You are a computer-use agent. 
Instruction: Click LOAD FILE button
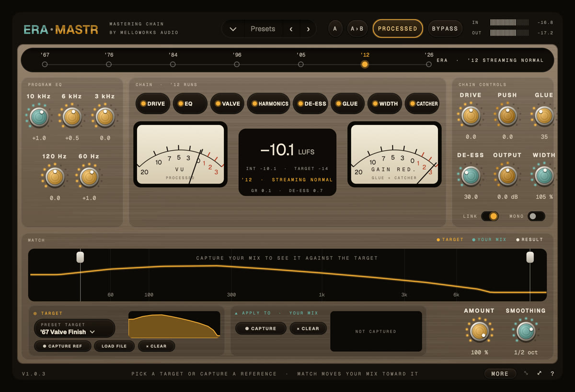114,346
